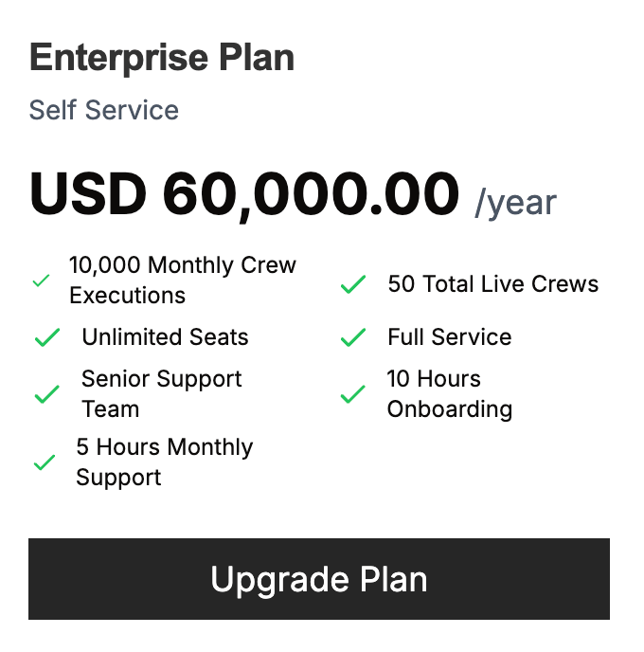The height and width of the screenshot is (652, 644).
Task: Select the Self Service subtitle text
Action: (104, 110)
